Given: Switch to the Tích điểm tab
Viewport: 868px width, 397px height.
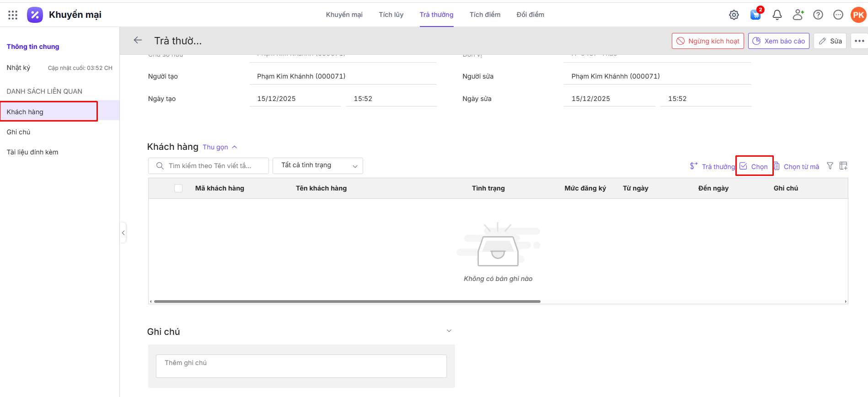Looking at the screenshot, I should point(485,15).
